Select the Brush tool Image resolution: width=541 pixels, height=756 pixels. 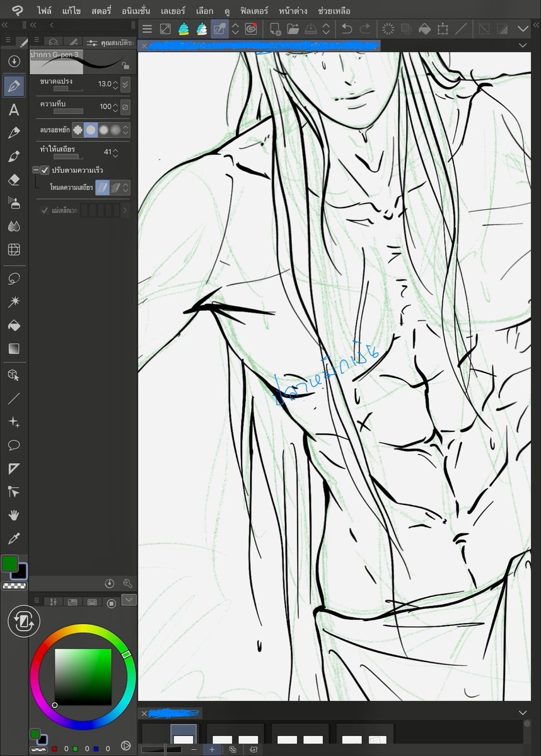pos(14,156)
